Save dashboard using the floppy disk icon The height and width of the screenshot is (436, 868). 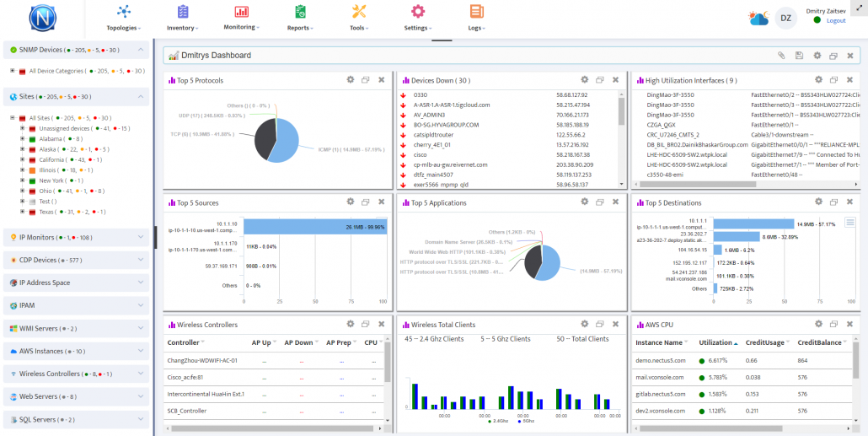pyautogui.click(x=799, y=56)
